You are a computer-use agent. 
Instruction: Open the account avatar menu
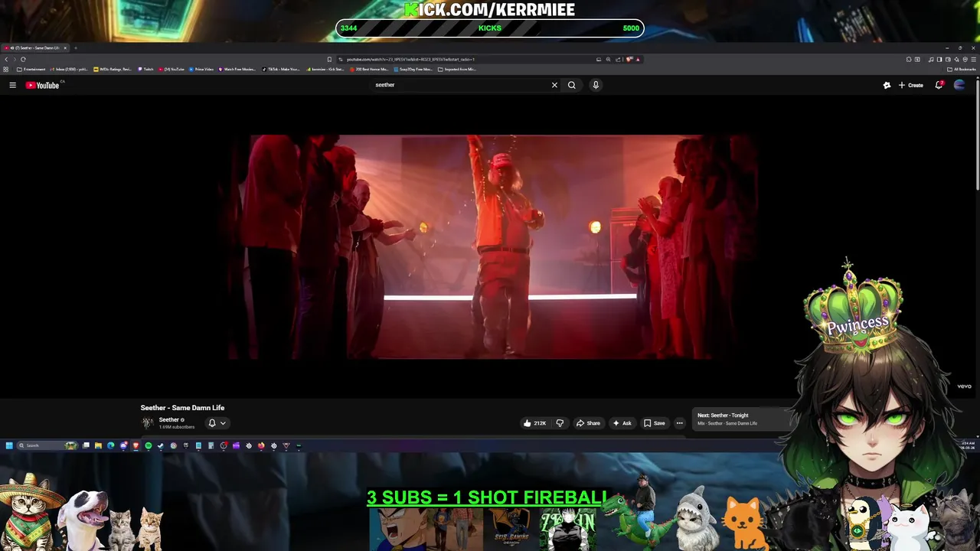tap(959, 85)
